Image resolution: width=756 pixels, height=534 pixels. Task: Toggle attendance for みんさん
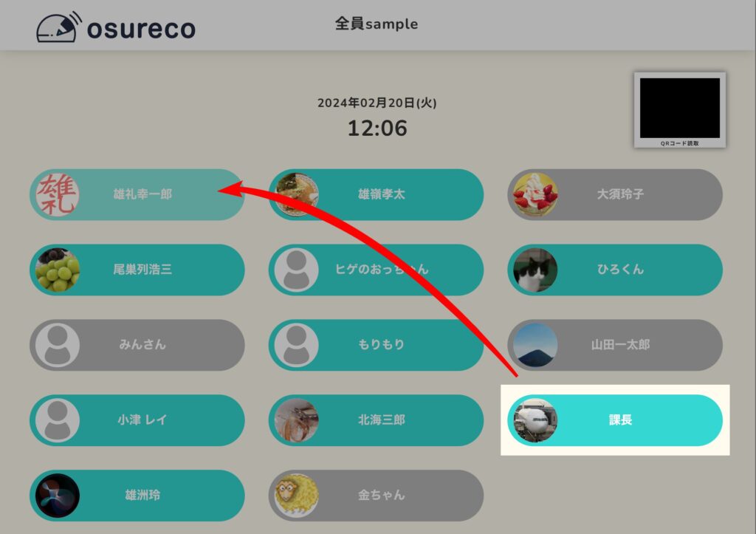pyautogui.click(x=137, y=345)
